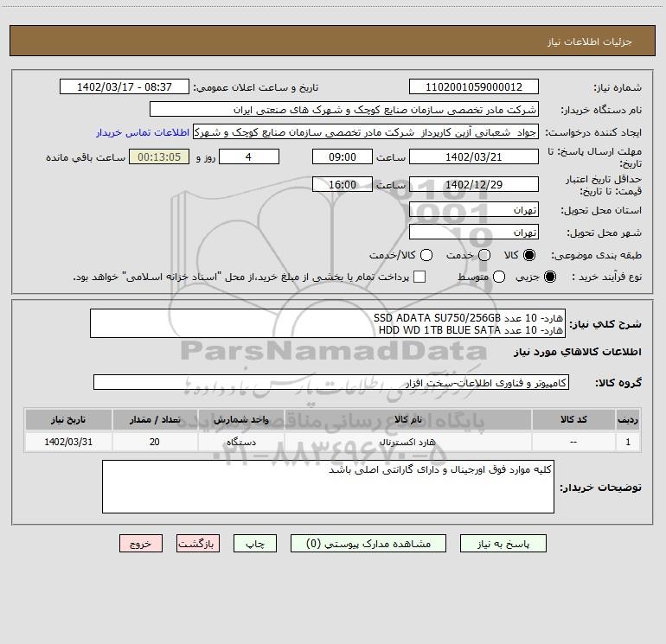
Task: Tick the اسناد خزانه اسلامی payment checkbox
Action: point(419,277)
